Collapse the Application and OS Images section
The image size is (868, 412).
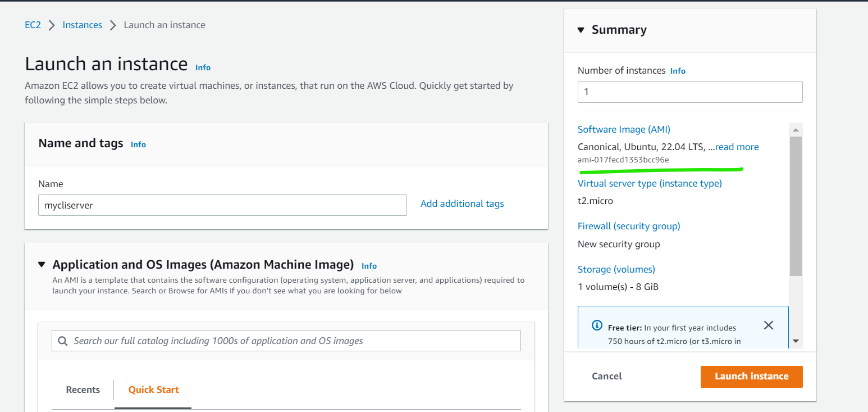point(42,264)
